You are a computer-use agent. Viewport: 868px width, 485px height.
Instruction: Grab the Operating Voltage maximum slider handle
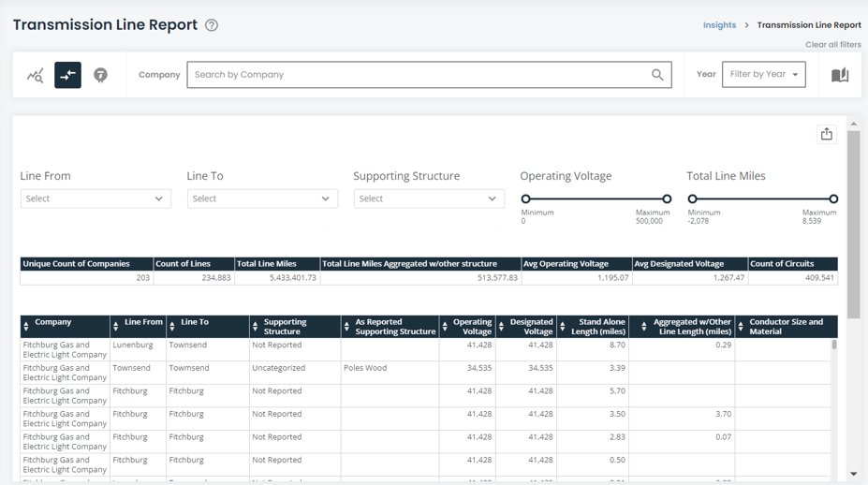coord(667,198)
